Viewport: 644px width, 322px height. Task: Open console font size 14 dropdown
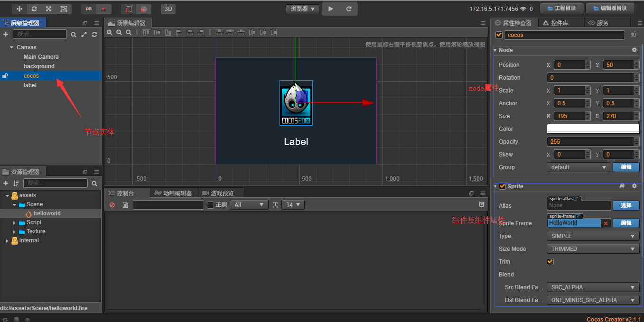(x=293, y=205)
